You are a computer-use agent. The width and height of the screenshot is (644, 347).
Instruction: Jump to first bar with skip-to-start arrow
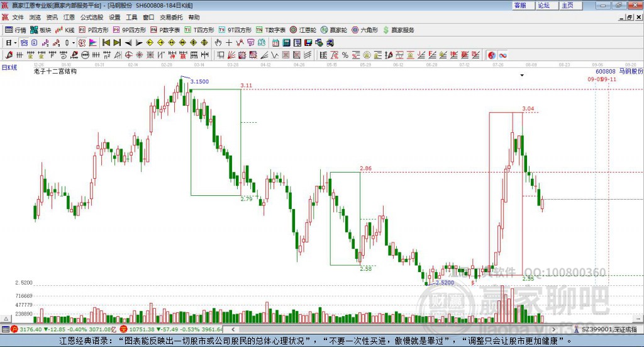106,43
